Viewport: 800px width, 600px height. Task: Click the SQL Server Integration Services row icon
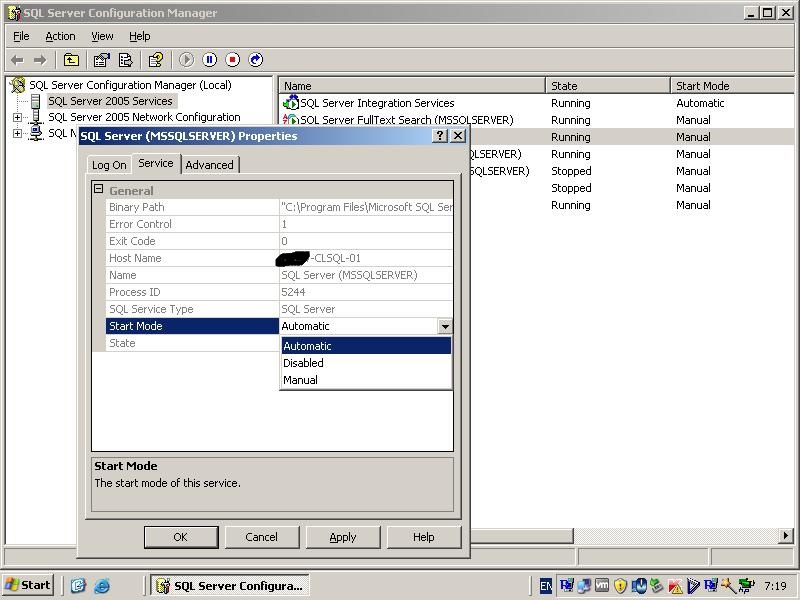click(x=291, y=102)
